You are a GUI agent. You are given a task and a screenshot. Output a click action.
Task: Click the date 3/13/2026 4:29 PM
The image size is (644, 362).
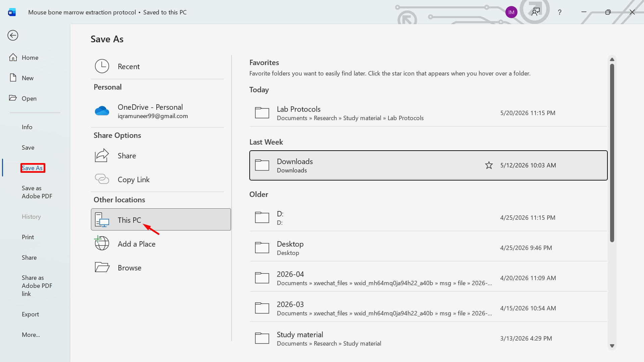pos(526,338)
